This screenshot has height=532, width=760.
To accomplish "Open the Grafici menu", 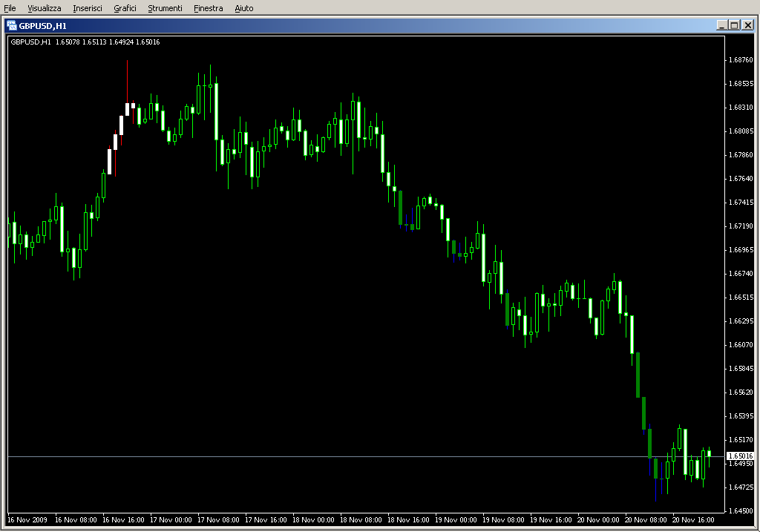I will pos(125,8).
